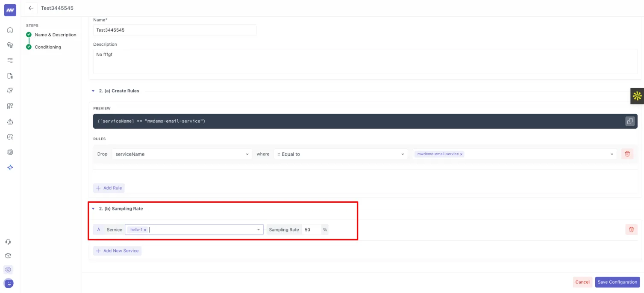Click the Cancel button

582,282
